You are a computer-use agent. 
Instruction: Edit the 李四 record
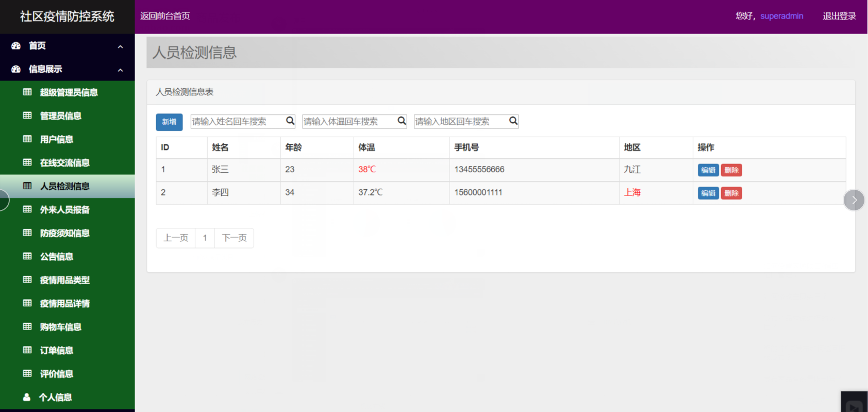point(708,193)
